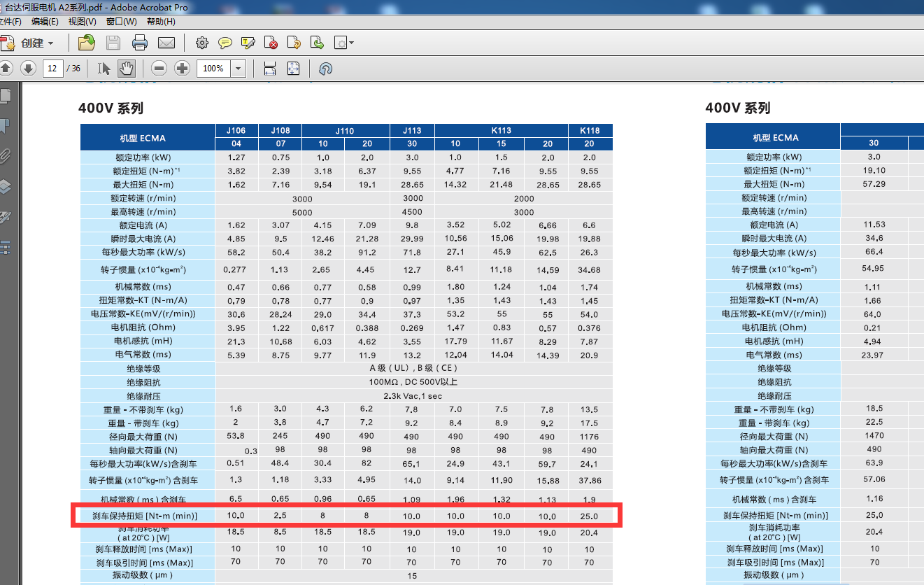Click the 57.29 max torque value in right table
924x585 pixels.
874,184
